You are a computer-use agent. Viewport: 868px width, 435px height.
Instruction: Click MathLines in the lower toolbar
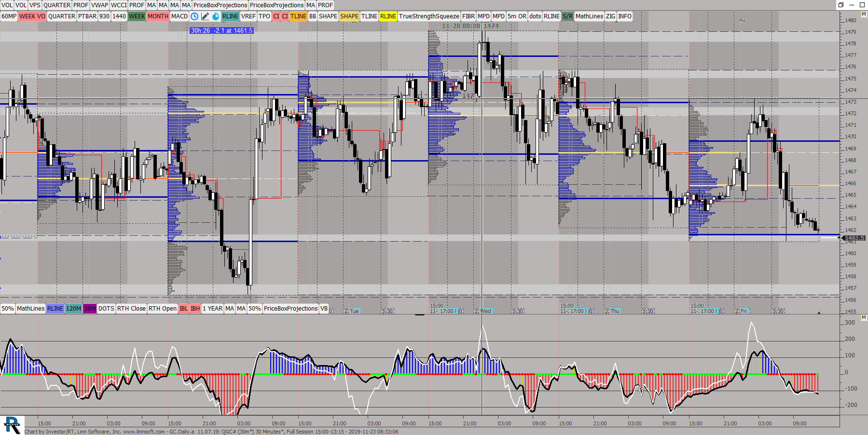pos(31,309)
